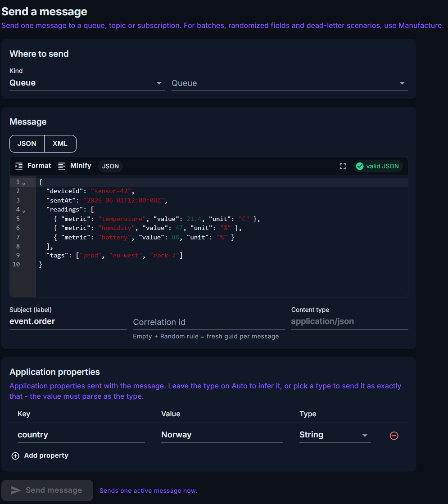This screenshot has height=504, width=448.
Task: Click the "prod" tag in the tags array
Action: tap(91, 256)
